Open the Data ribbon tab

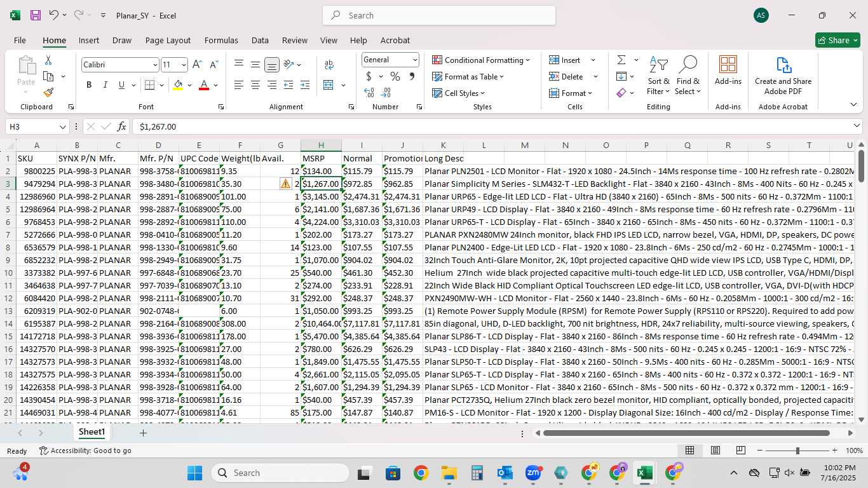tap(260, 40)
